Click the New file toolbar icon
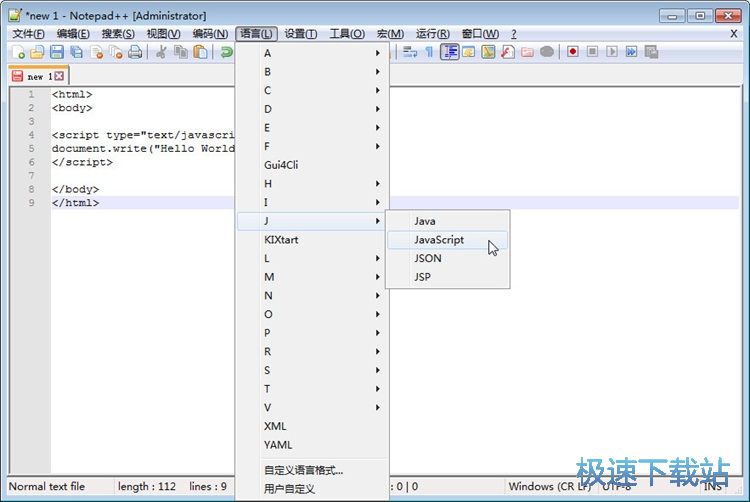Screen dimensions: 750x502 (18, 52)
